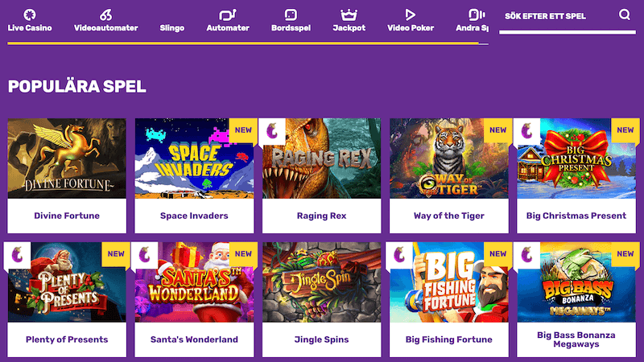Click eggplant badge on Big Bass Bonanza
644x362 pixels.
pyautogui.click(x=526, y=255)
